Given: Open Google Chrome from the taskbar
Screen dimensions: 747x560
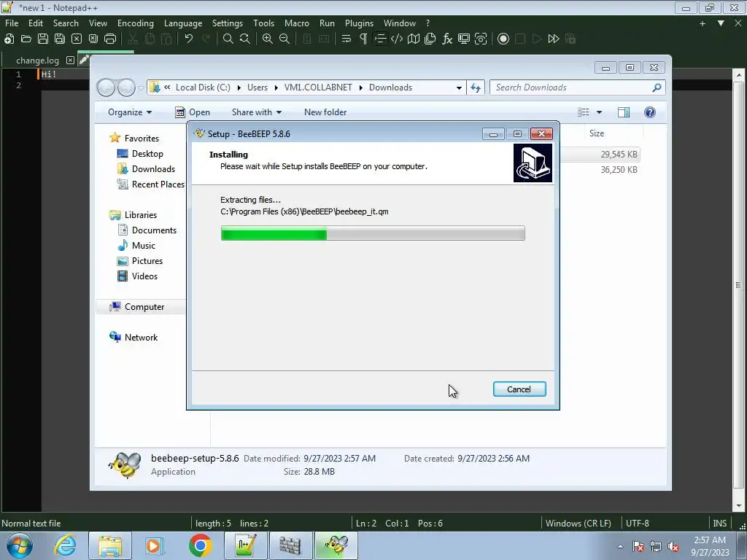Looking at the screenshot, I should [x=200, y=545].
